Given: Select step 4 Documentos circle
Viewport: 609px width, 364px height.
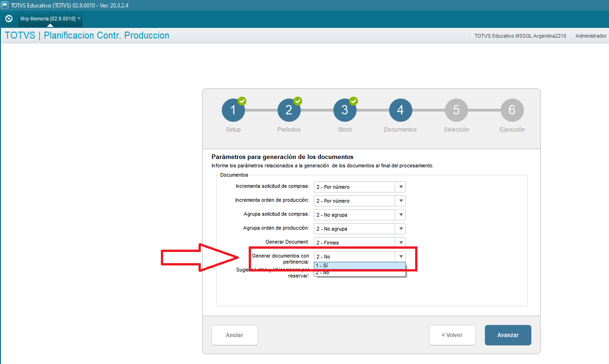Looking at the screenshot, I should [x=401, y=110].
